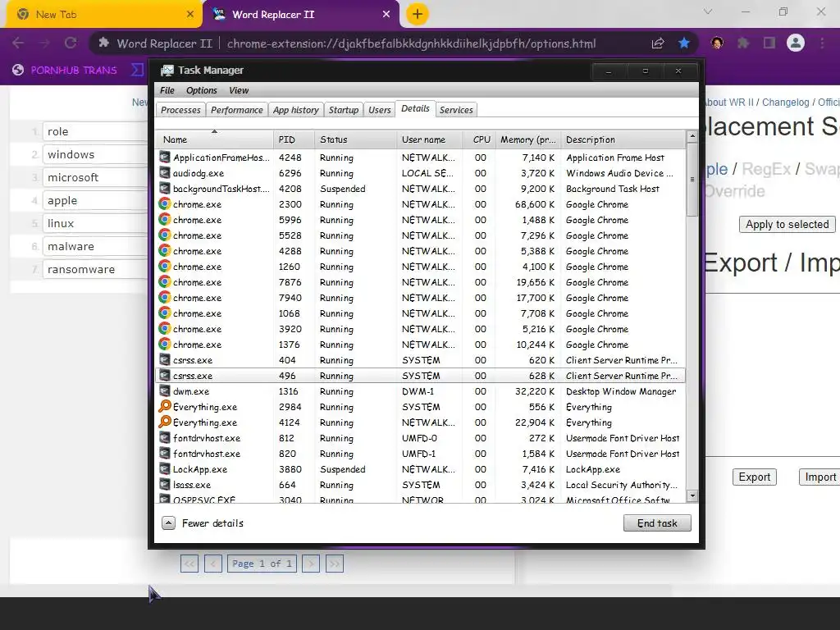Select chrome.exe icon with PID 7876
840x630 pixels.
coord(164,282)
